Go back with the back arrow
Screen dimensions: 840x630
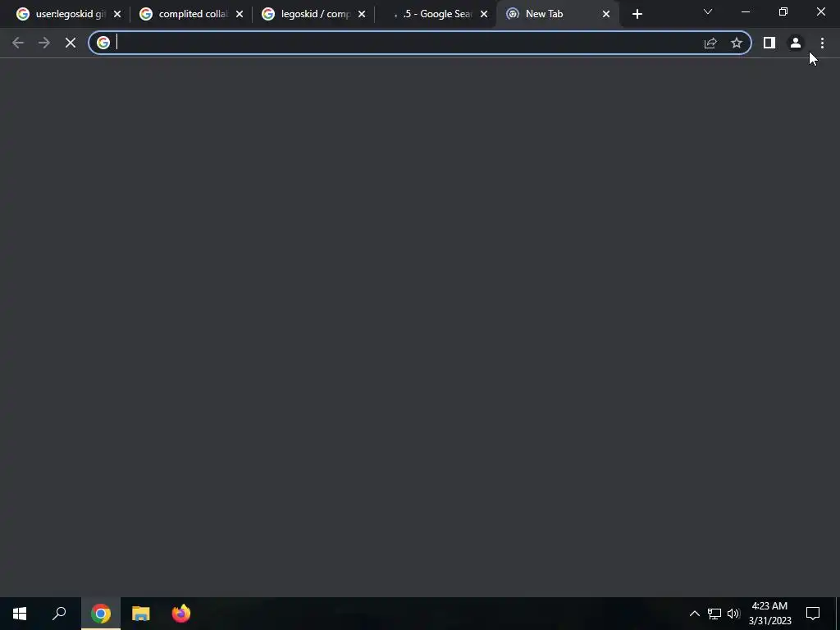pos(18,43)
